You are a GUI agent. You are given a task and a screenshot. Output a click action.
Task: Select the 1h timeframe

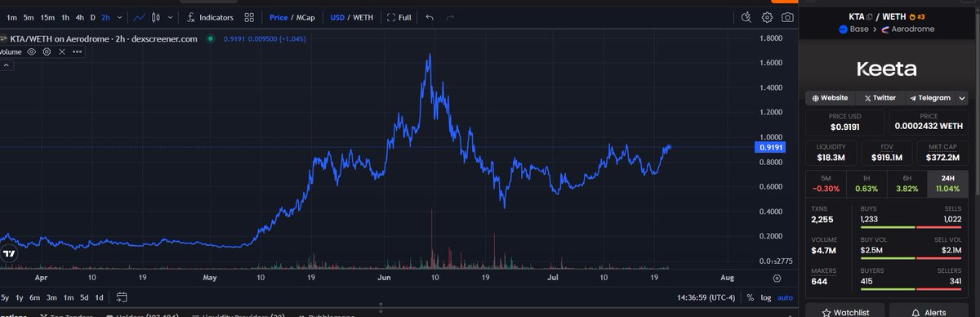[65, 16]
